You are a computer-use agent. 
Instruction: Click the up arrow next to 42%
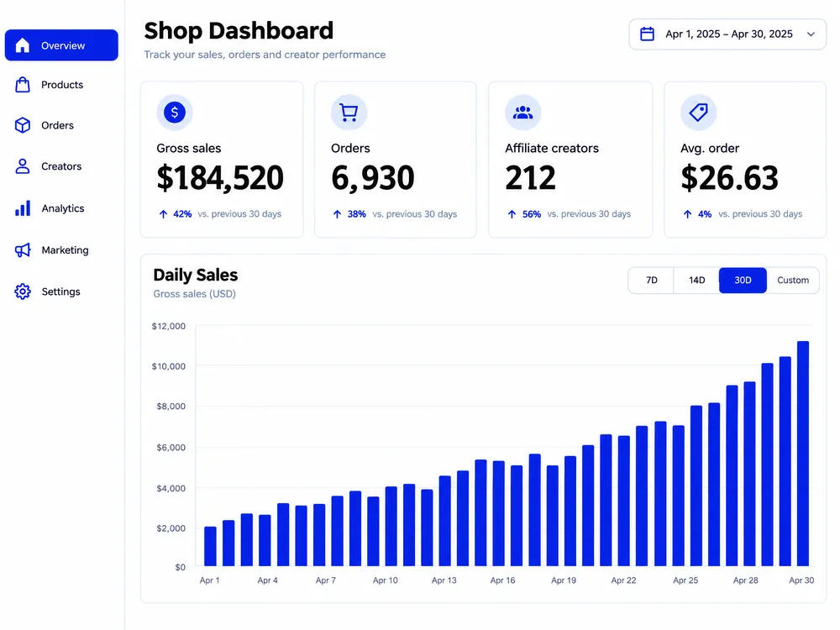pyautogui.click(x=164, y=214)
